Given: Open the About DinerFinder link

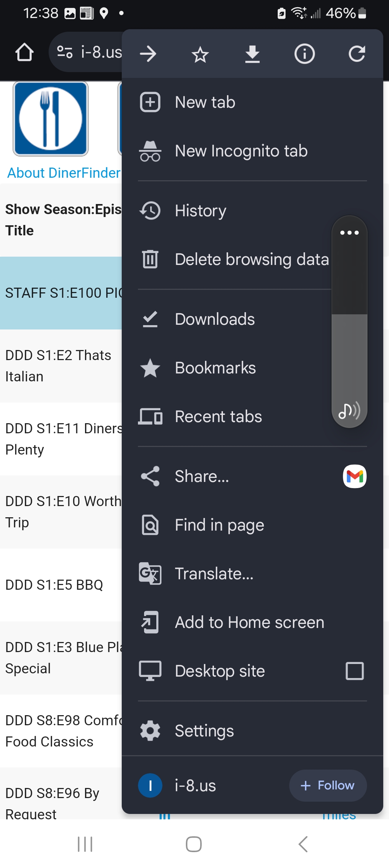Looking at the screenshot, I should 64,173.
